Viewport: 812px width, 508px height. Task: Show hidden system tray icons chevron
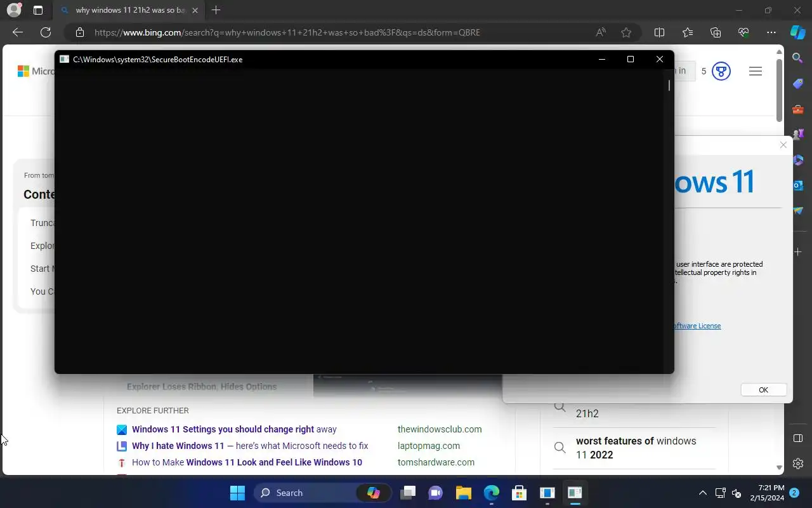pyautogui.click(x=702, y=493)
